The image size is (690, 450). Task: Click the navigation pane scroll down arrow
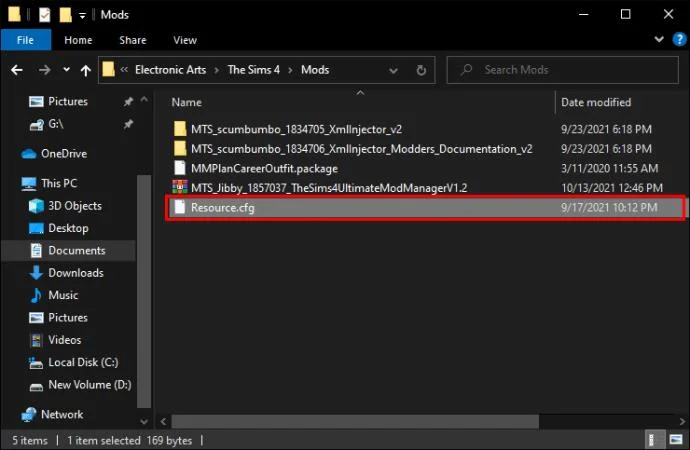click(144, 421)
